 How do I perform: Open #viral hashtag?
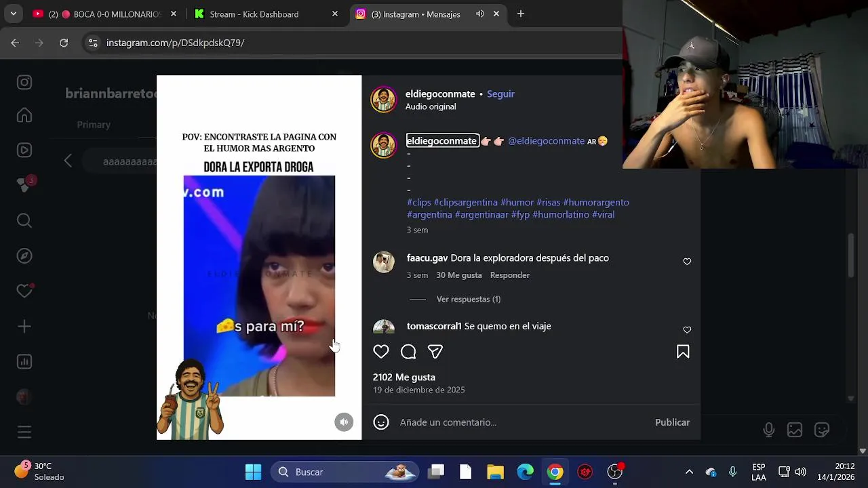click(x=603, y=214)
